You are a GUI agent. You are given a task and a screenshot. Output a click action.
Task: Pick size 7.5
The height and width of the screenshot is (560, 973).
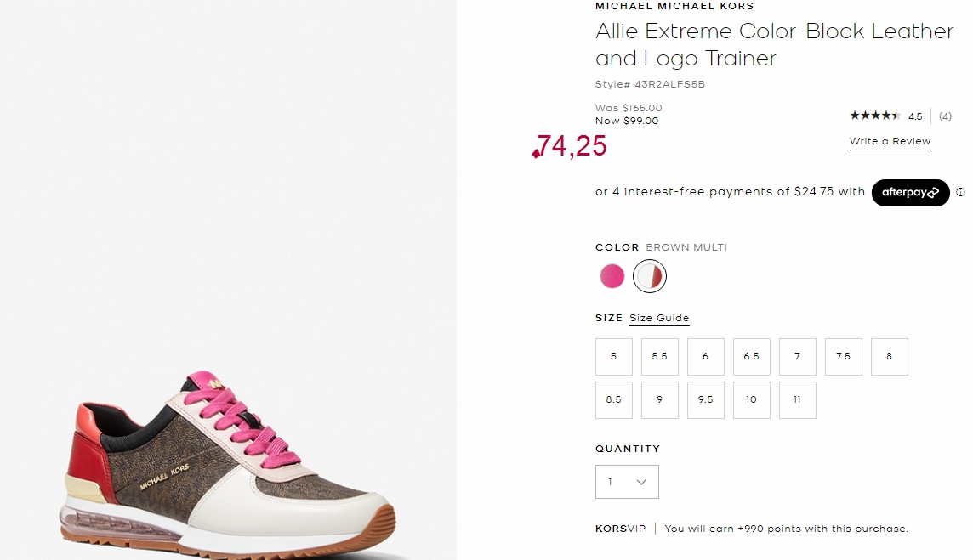[844, 357]
